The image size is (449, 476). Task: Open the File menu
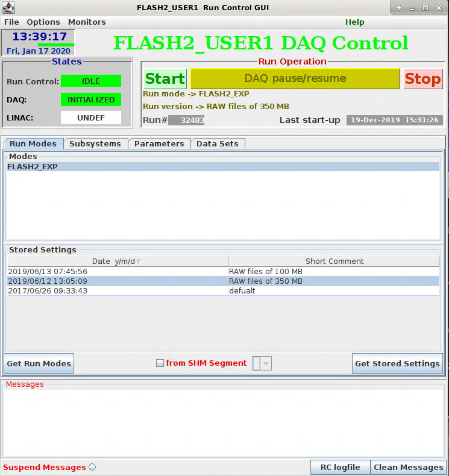click(x=11, y=22)
